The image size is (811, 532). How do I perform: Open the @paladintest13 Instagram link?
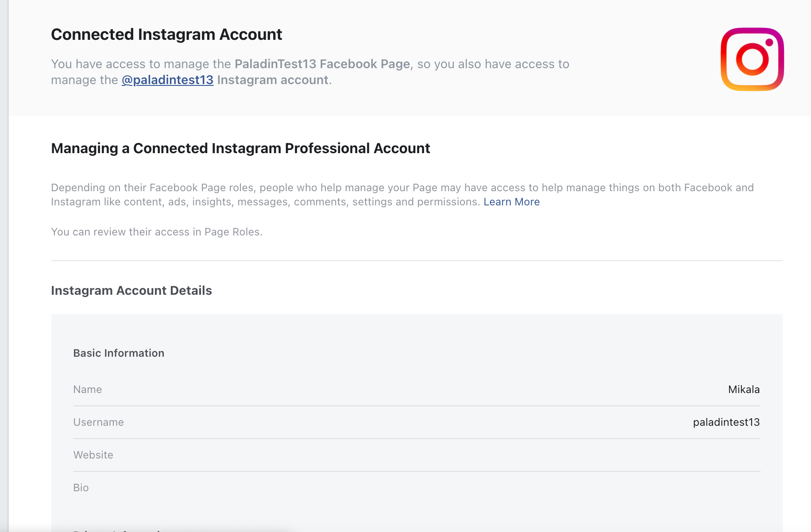point(167,80)
